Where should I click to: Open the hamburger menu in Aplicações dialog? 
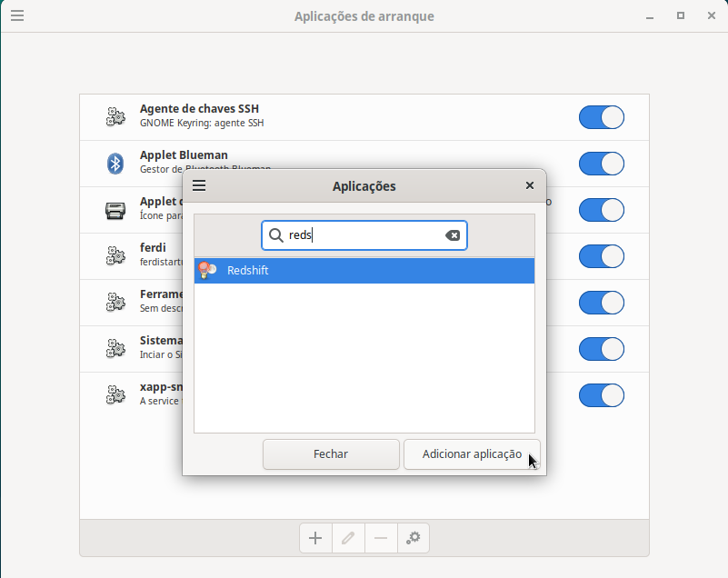(200, 185)
